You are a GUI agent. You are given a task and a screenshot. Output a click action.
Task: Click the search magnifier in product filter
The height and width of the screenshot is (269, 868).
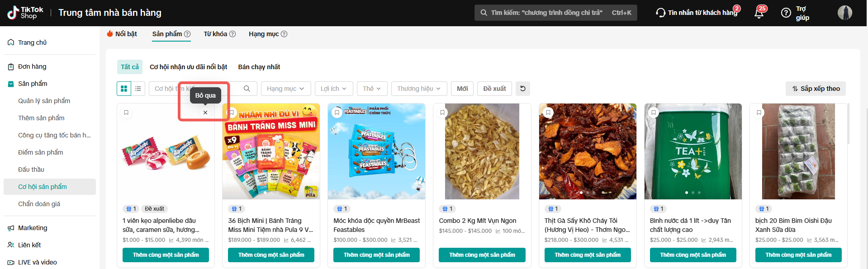click(x=247, y=89)
